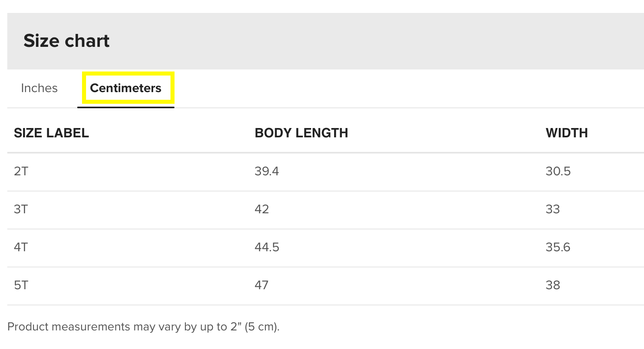Click the 38 width value
This screenshot has height=349, width=644.
[553, 285]
